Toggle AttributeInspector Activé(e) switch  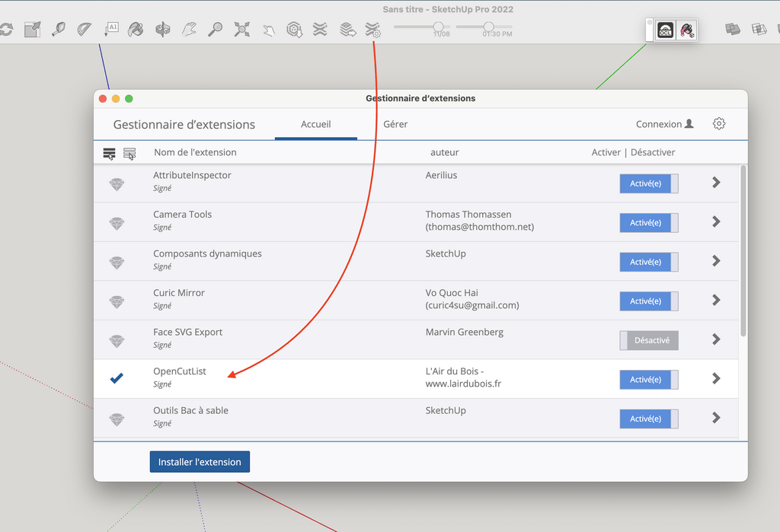click(649, 183)
